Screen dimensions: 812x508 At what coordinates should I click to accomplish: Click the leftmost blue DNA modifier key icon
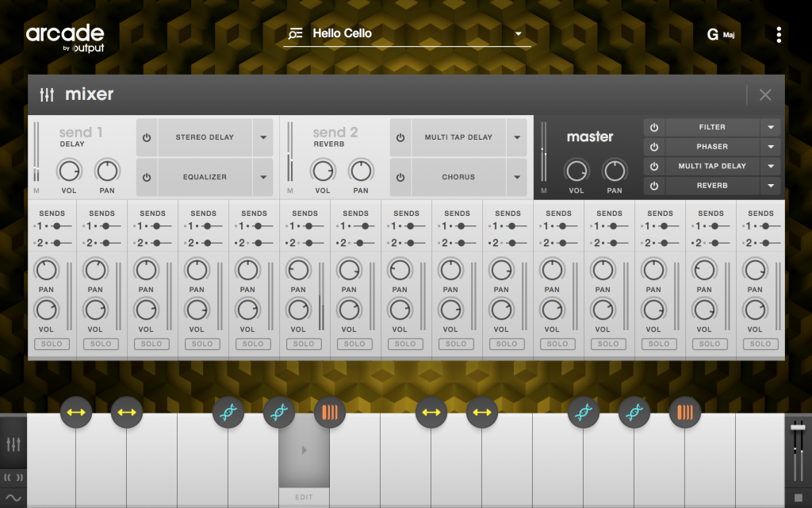(x=228, y=413)
